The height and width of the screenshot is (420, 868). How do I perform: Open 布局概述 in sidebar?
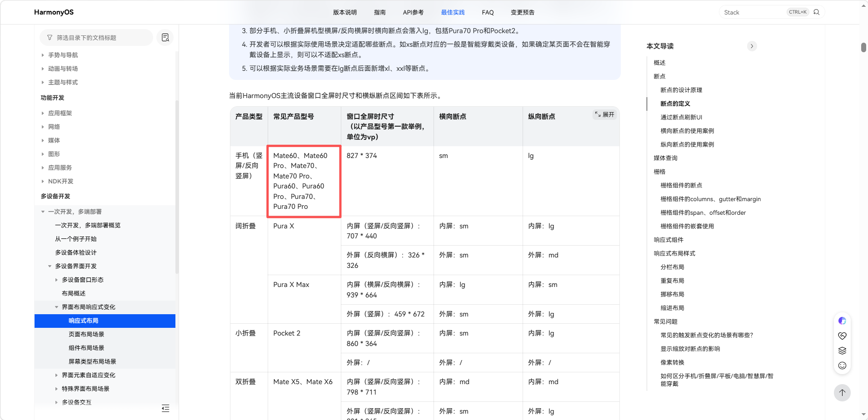coord(74,293)
